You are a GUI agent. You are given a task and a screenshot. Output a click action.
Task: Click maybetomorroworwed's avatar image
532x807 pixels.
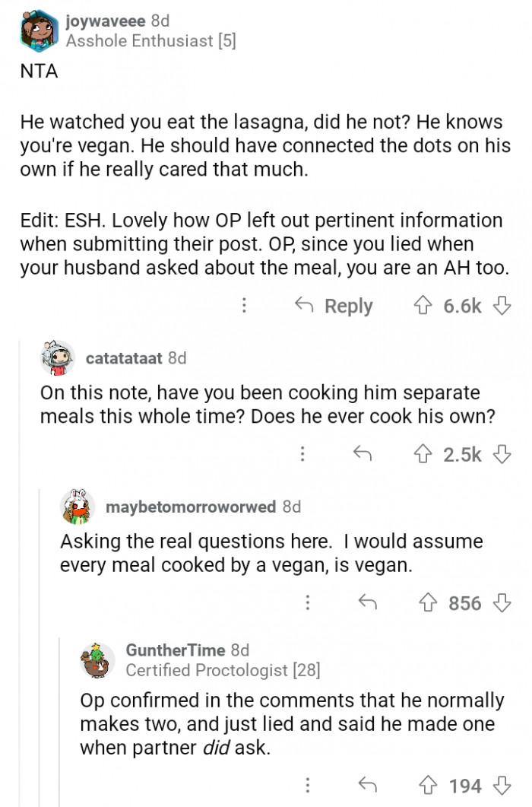pyautogui.click(x=78, y=507)
